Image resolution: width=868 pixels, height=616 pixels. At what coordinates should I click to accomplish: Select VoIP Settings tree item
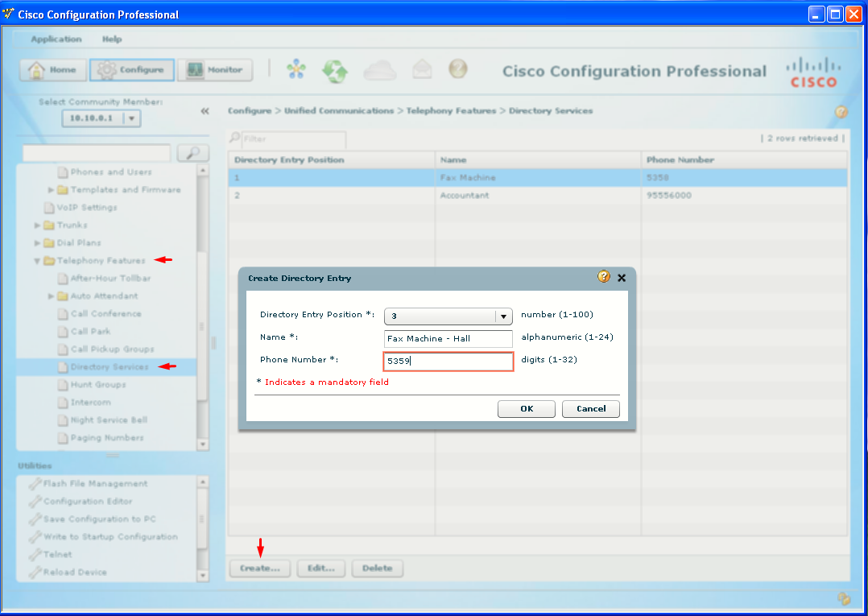pos(87,208)
